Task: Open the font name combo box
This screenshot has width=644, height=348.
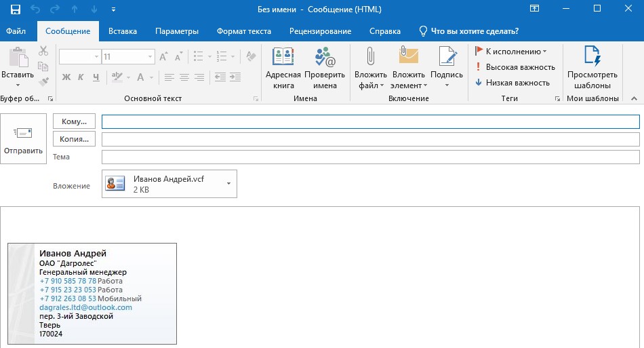Action: tap(80, 57)
